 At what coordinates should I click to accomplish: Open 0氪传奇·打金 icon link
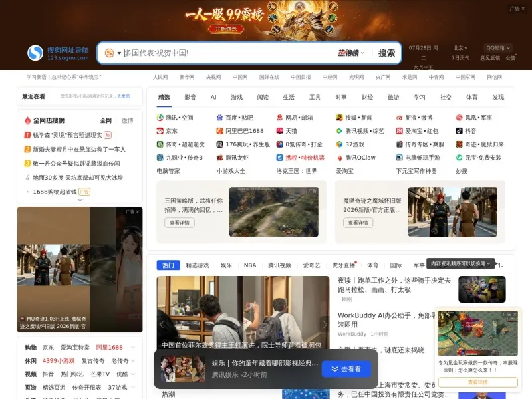coord(279,144)
